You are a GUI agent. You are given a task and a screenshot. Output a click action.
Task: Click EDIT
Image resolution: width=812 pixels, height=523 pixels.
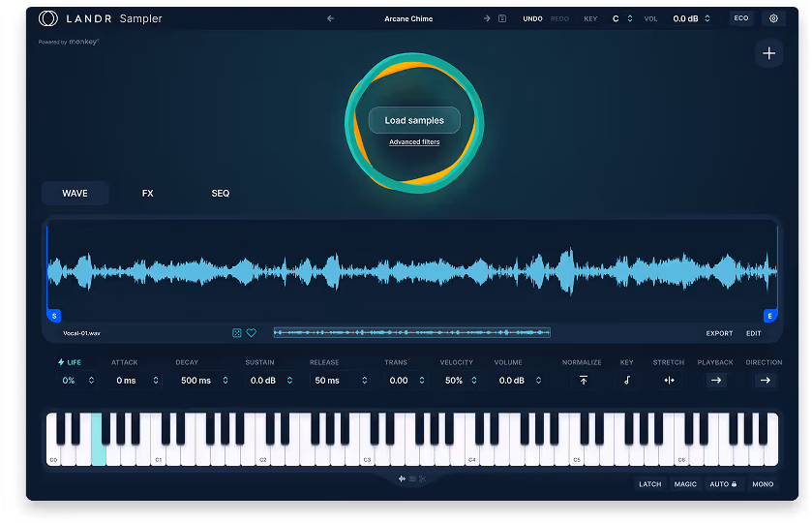(754, 333)
